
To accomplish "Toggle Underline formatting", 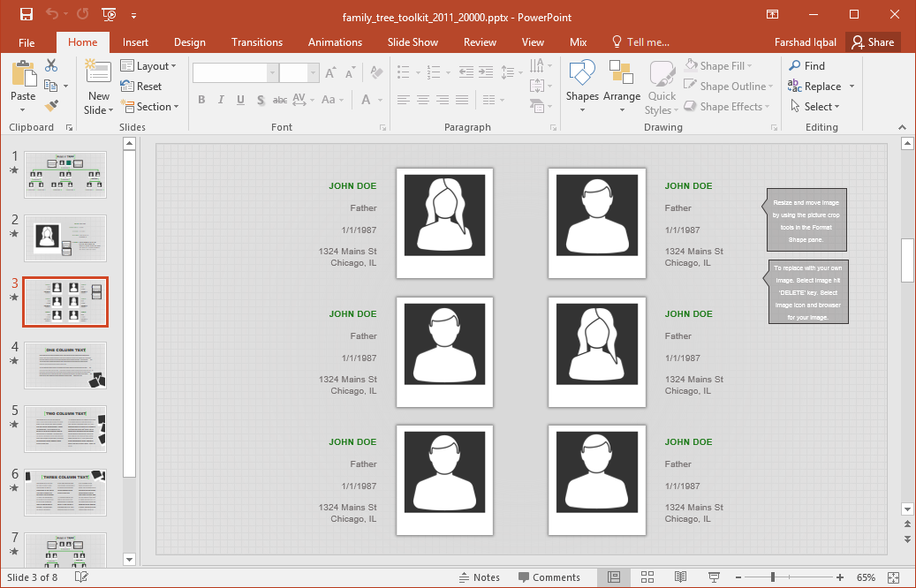I will point(240,101).
